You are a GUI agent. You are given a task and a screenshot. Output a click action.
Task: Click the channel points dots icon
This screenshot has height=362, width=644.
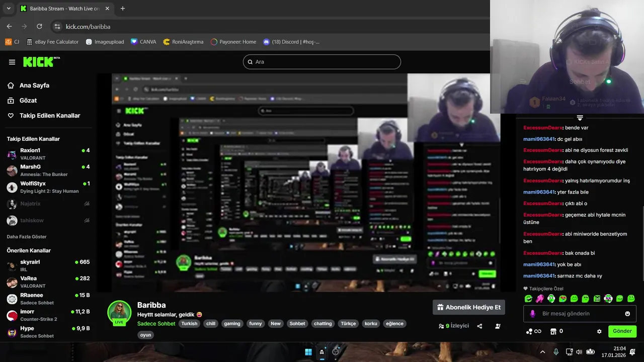pyautogui.click(x=529, y=331)
